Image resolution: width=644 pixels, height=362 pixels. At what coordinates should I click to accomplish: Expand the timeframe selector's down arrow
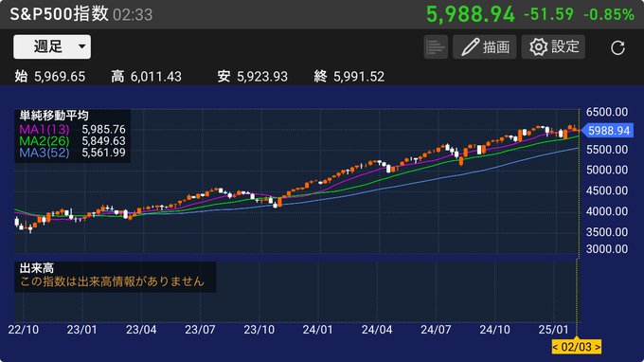point(82,46)
